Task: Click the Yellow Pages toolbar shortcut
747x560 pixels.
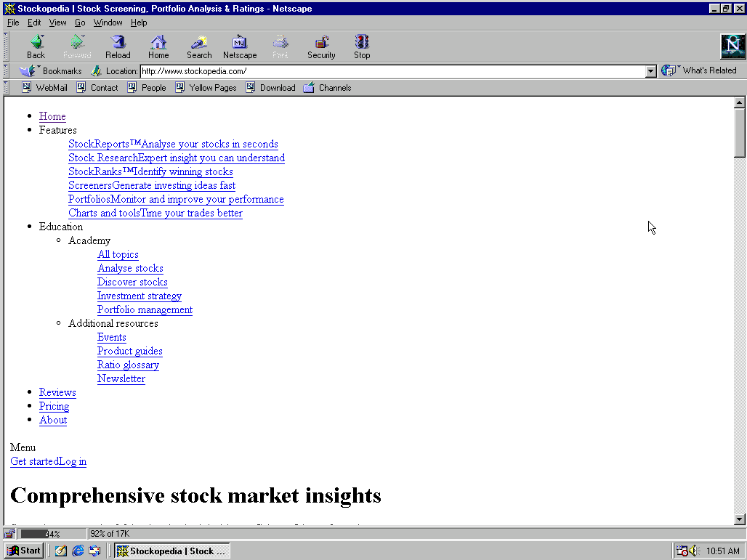Action: [x=206, y=88]
